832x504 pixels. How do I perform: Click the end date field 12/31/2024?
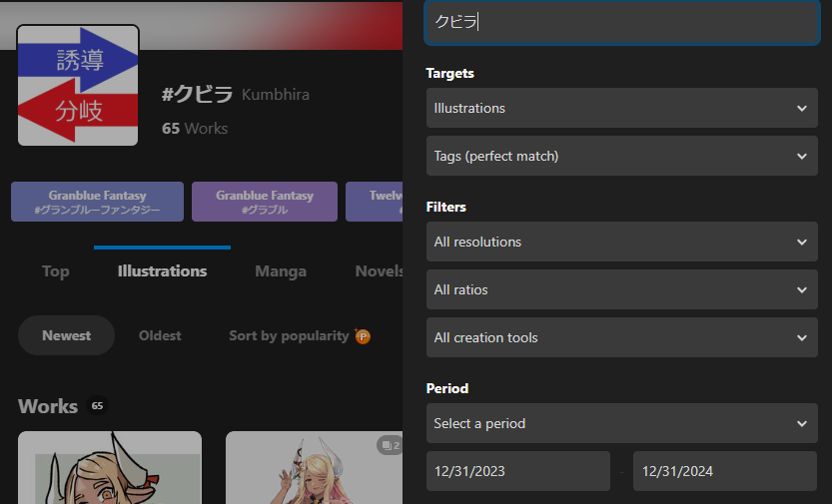(725, 471)
